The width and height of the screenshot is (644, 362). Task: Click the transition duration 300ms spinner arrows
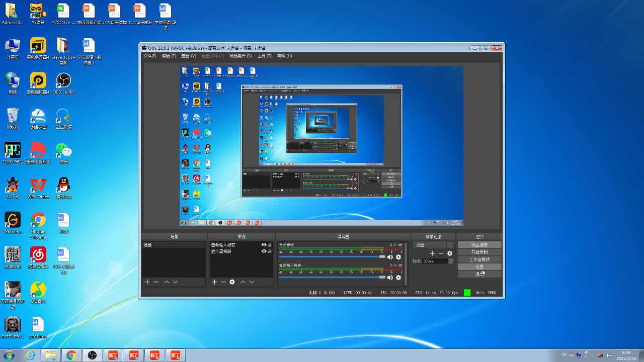click(451, 261)
